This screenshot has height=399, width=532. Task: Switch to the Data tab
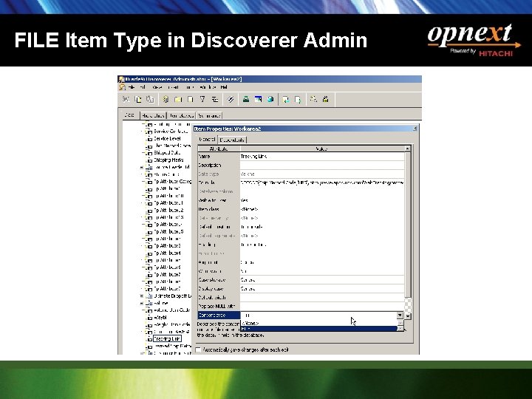(x=129, y=115)
